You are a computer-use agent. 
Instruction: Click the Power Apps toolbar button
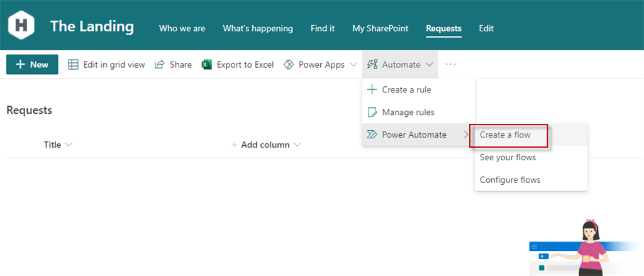pyautogui.click(x=320, y=65)
